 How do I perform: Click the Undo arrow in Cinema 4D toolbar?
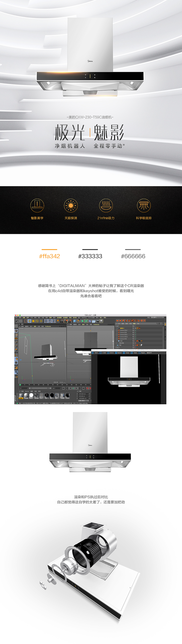tap(17, 321)
